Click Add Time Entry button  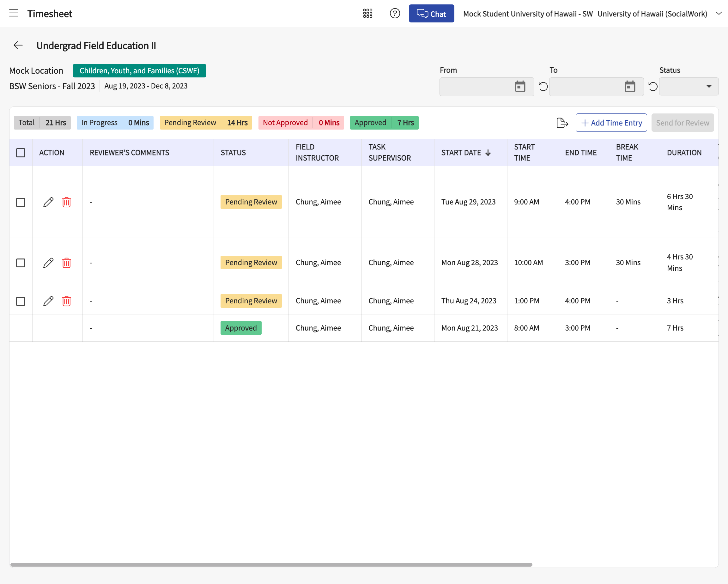611,123
